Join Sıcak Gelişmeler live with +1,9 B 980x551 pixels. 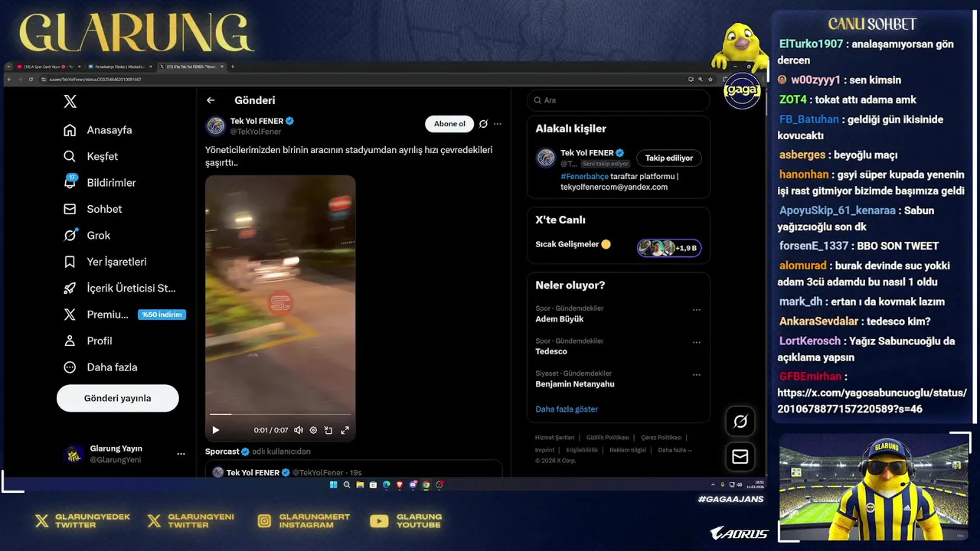(x=669, y=248)
